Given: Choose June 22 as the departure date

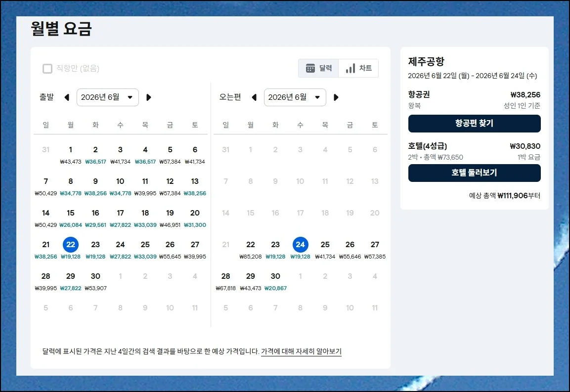Looking at the screenshot, I should (70, 244).
